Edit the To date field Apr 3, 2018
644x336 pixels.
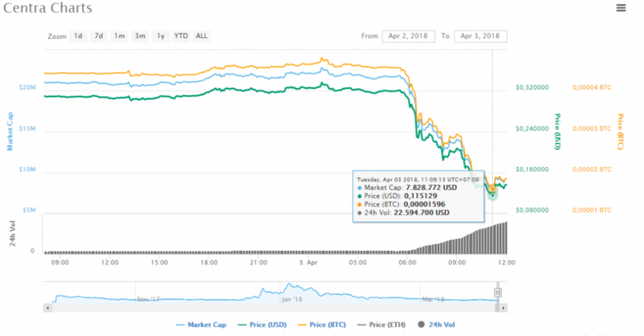[480, 36]
